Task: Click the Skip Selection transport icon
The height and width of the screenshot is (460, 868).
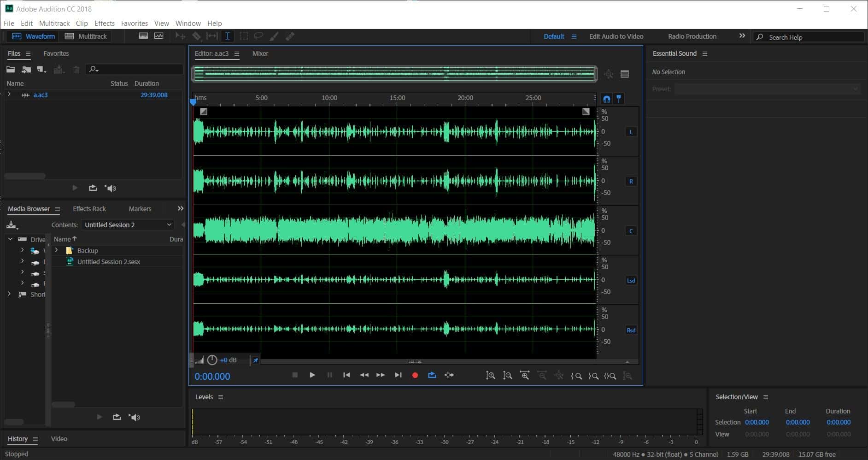Action: (x=449, y=375)
